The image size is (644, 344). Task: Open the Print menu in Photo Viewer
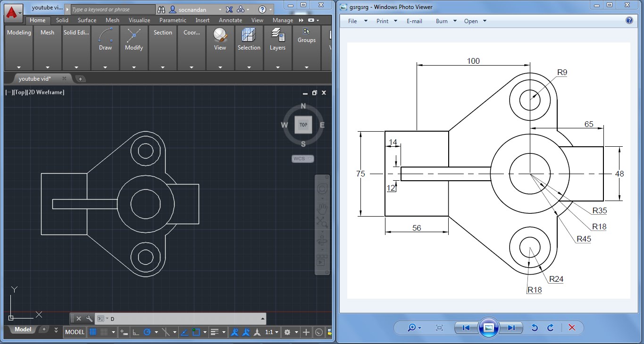[382, 21]
